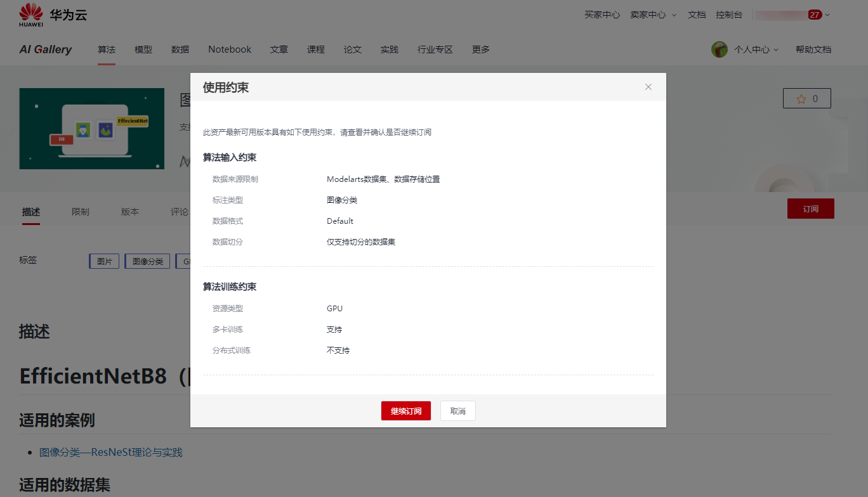
Task: Go to 买家中心
Action: coord(602,15)
